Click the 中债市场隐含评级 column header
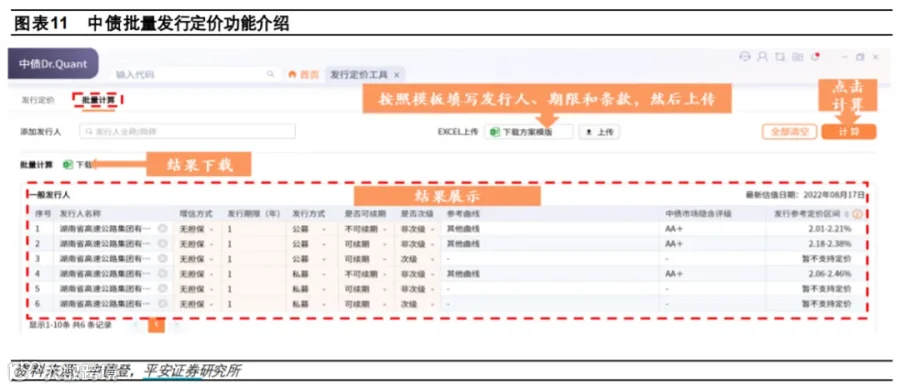Image resolution: width=900 pixels, height=389 pixels. [x=698, y=214]
